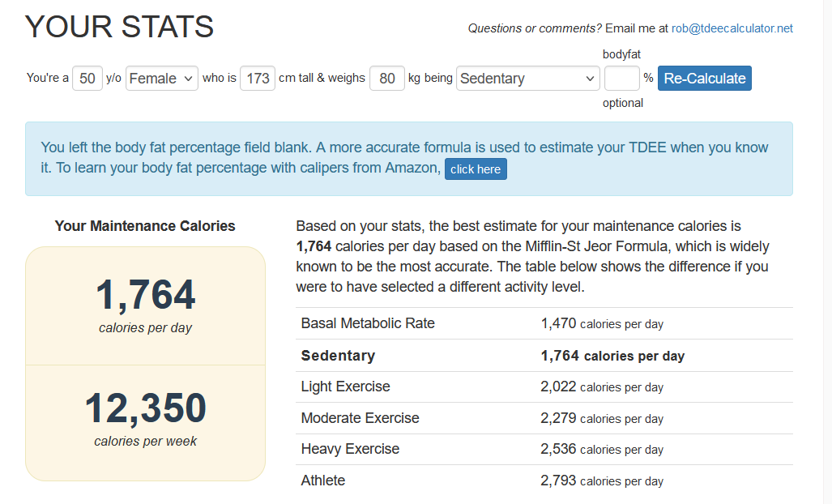Select the age field showing 50
Viewport: 832px width, 504px height.
pos(87,78)
